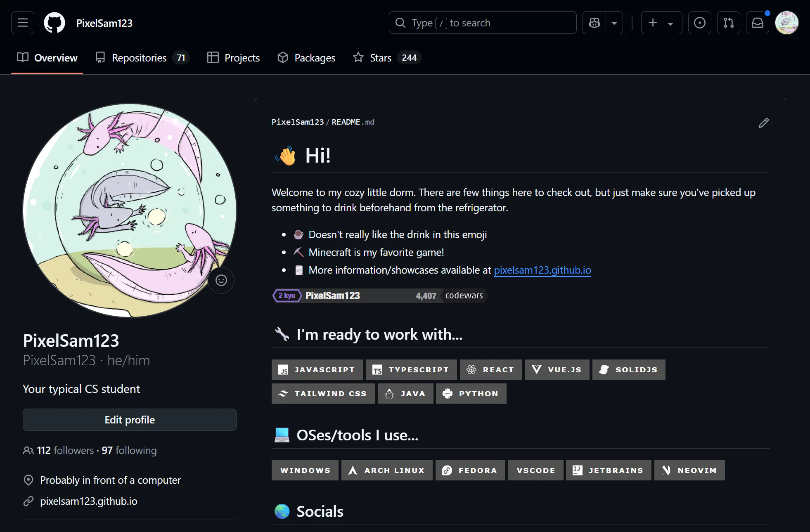Click the search input field
This screenshot has width=810, height=532.
pos(483,23)
